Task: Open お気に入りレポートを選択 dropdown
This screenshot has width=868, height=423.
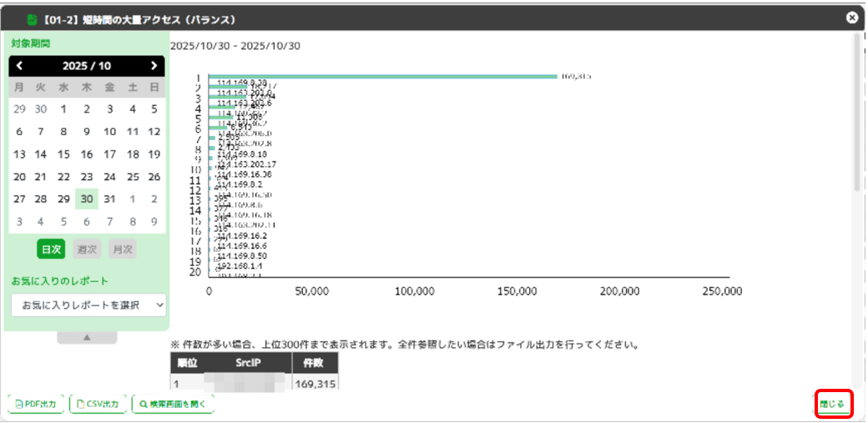Action: pos(89,305)
